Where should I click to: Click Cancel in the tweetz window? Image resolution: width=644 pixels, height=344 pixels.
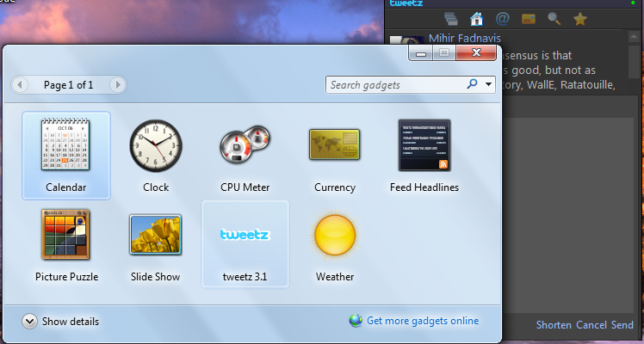(591, 325)
